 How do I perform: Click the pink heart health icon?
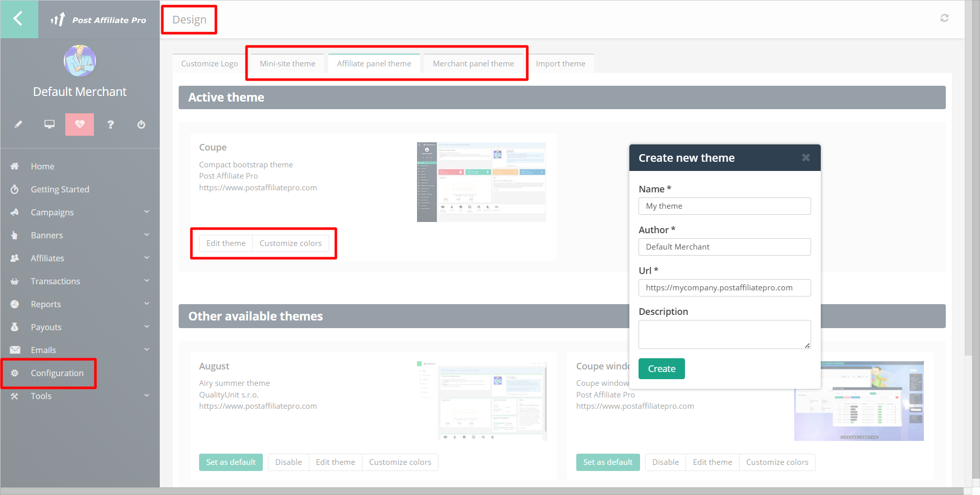80,125
